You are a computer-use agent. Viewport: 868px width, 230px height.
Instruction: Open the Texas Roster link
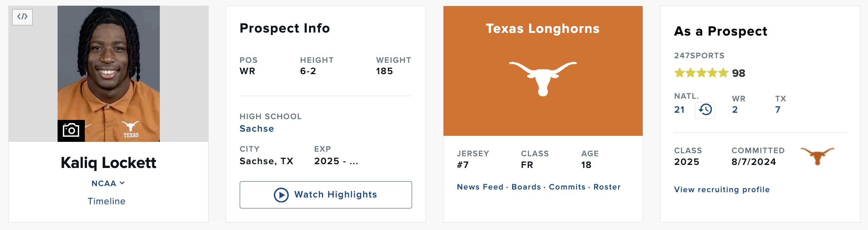[607, 187]
